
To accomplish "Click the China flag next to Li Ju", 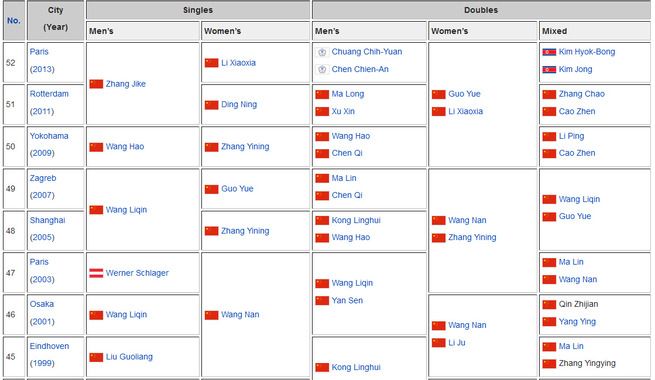I will (439, 343).
